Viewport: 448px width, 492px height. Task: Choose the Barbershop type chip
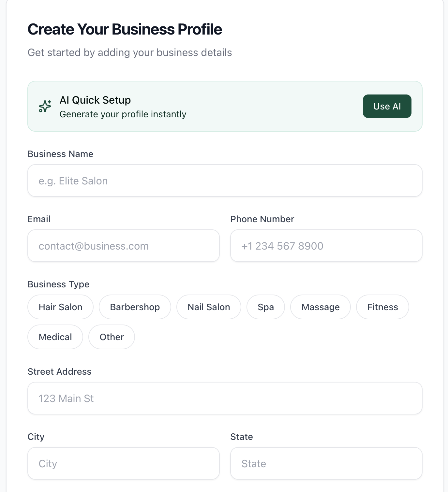coord(135,307)
